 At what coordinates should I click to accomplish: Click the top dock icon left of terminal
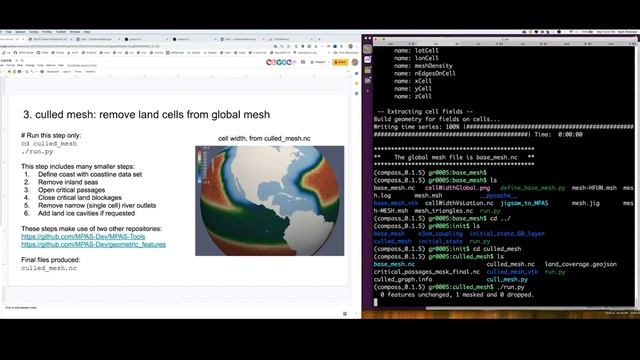(367, 49)
